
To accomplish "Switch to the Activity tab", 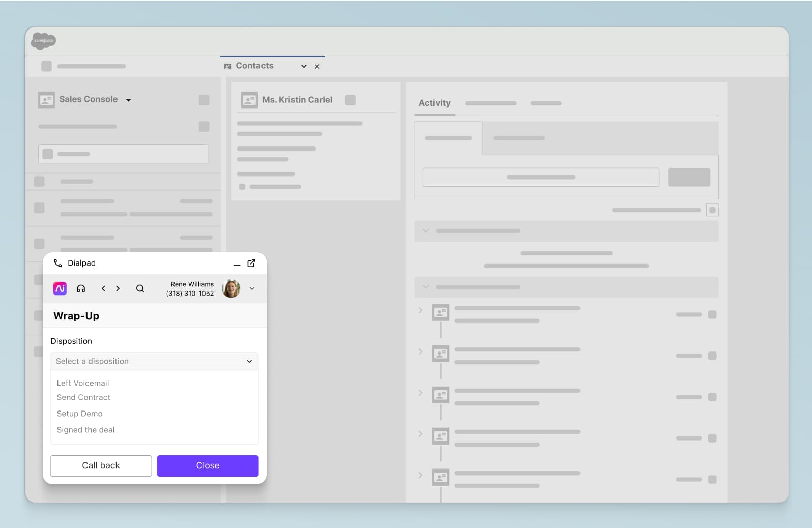I will [x=434, y=103].
